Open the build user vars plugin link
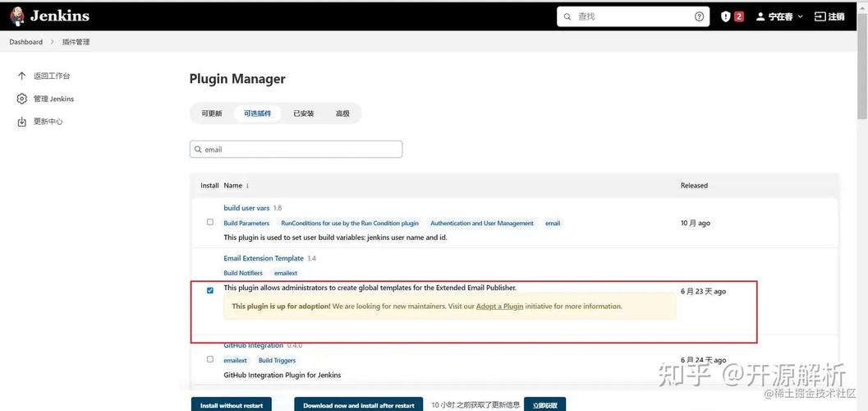This screenshot has width=868, height=411. pos(246,208)
